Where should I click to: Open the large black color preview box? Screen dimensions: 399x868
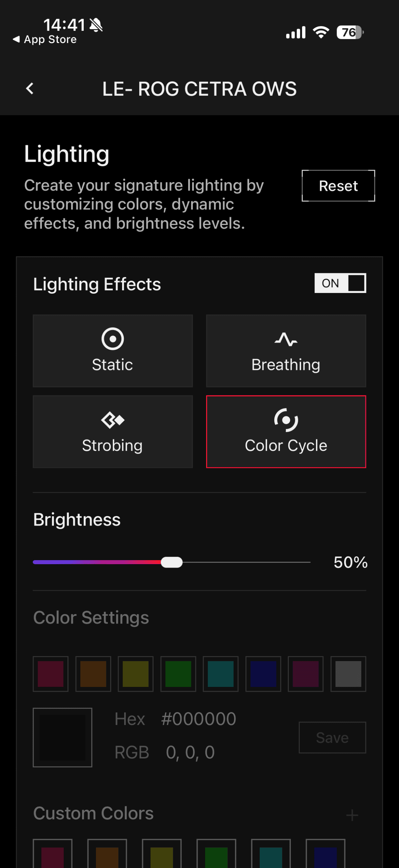[62, 737]
